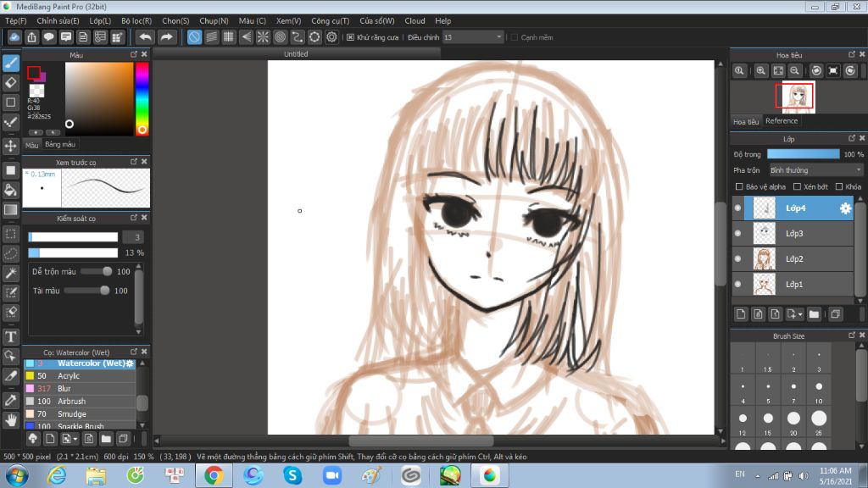Hide the Lớp1 layer
Viewport: 868px width, 488px height.
[x=738, y=285]
